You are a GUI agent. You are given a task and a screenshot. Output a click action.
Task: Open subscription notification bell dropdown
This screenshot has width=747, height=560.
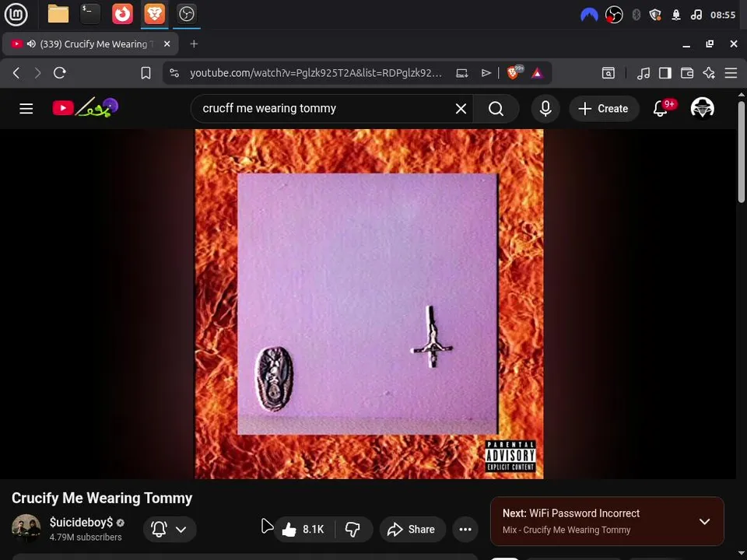(x=170, y=529)
